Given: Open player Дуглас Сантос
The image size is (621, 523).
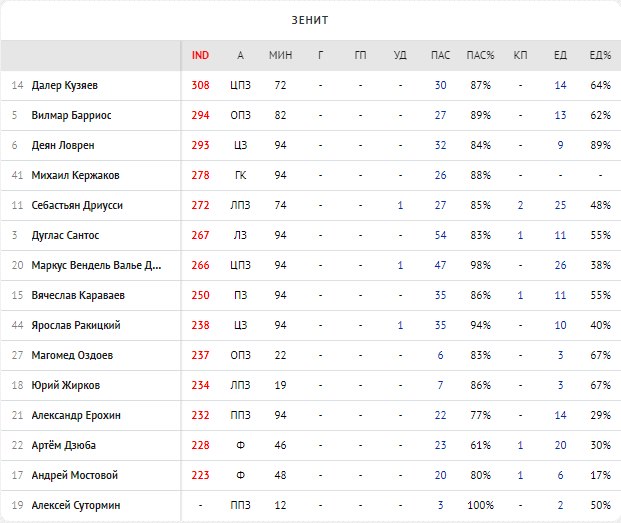Looking at the screenshot, I should pyautogui.click(x=65, y=236).
